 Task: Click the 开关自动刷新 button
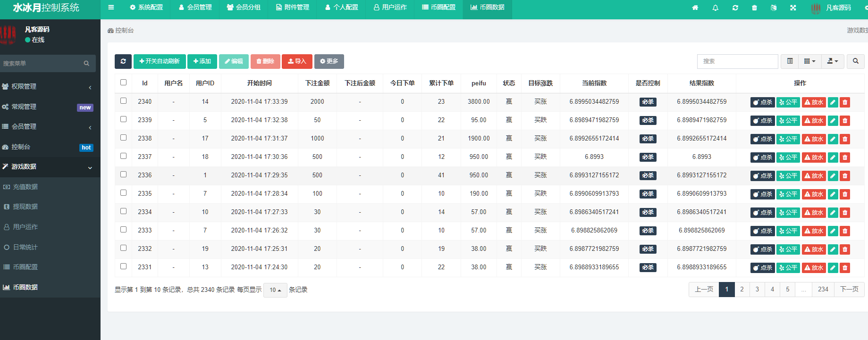coord(160,61)
